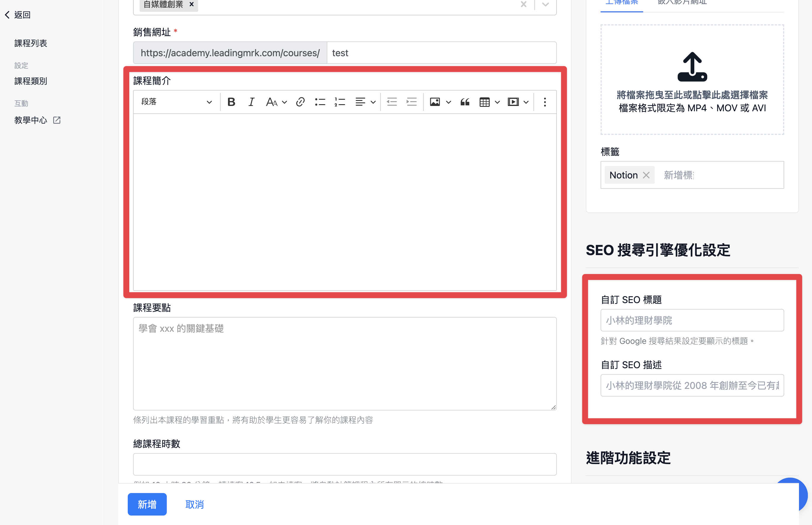Click the https://academy.leadingmrk.com/courses/ prefix text
Viewport: 812px width, 525px height.
(230, 53)
